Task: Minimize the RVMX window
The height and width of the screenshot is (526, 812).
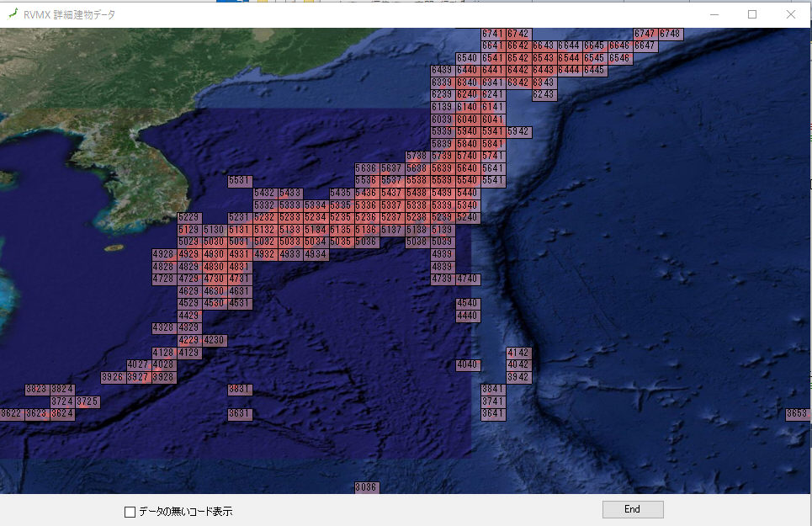Action: 714,14
